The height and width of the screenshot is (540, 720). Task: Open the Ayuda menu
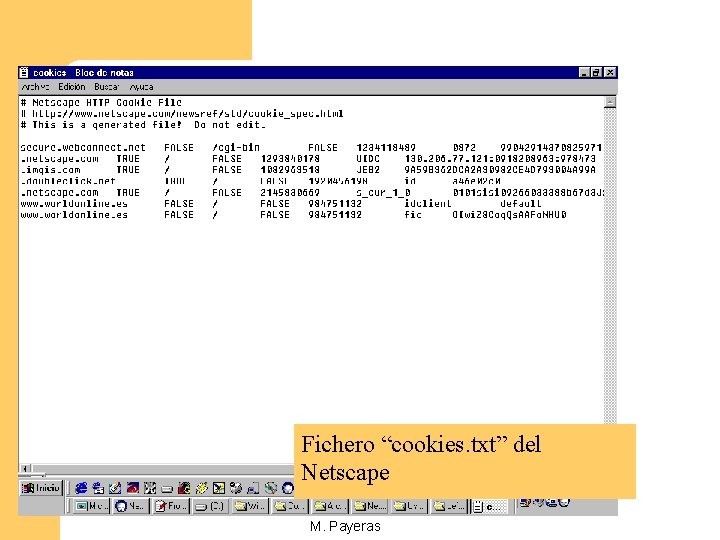(141, 87)
